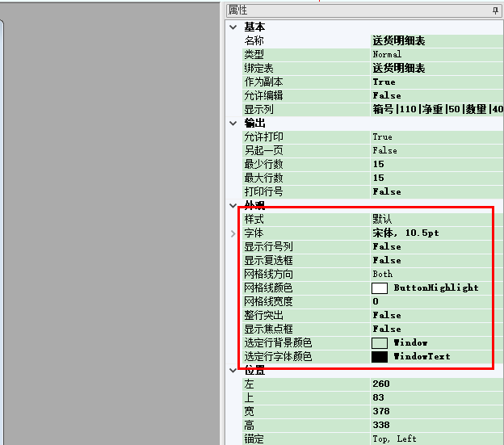Screen dimensions: 504x445
Task: Pin the 属性 panel with pushpin icon
Action: coord(495,10)
